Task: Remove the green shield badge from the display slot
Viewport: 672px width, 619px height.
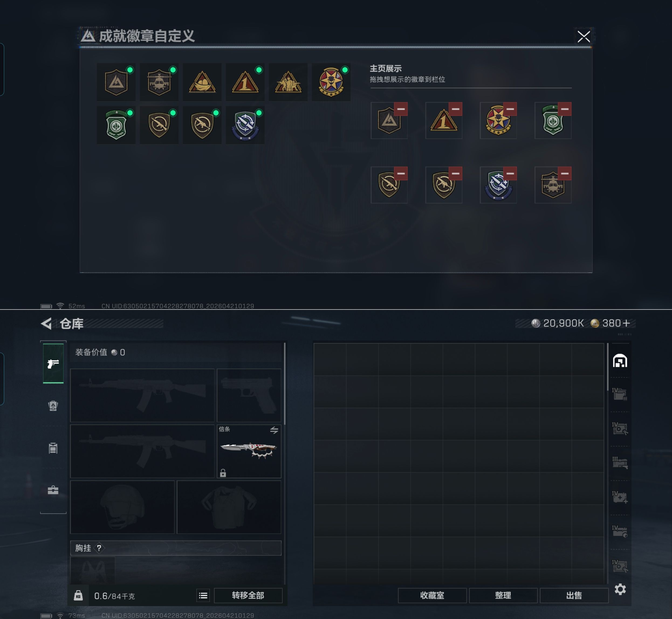Action: (x=564, y=109)
